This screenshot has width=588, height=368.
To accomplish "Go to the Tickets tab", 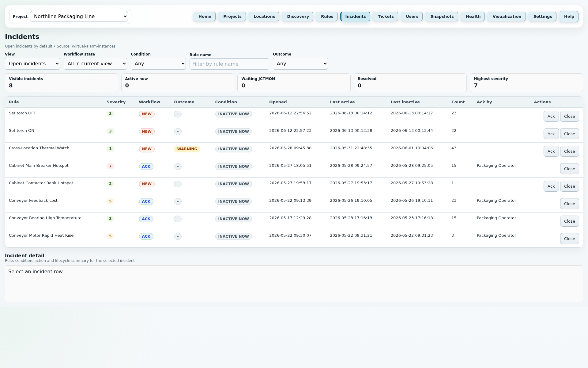I will click(x=386, y=17).
